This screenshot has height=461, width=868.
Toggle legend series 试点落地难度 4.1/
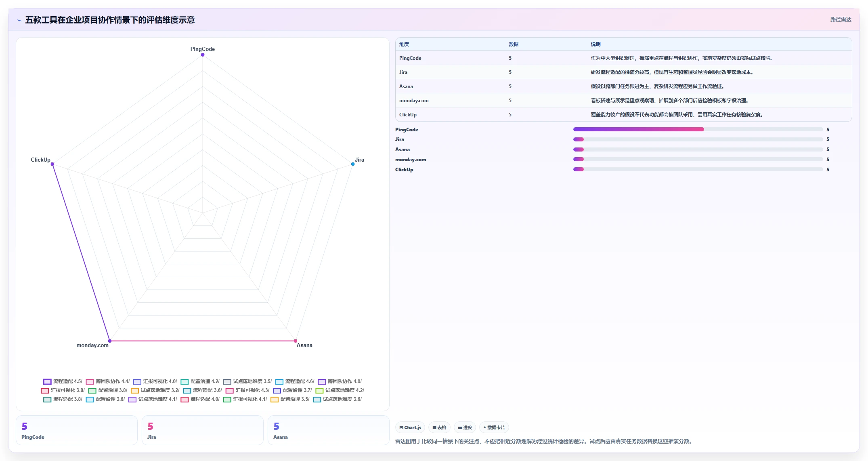[153, 399]
